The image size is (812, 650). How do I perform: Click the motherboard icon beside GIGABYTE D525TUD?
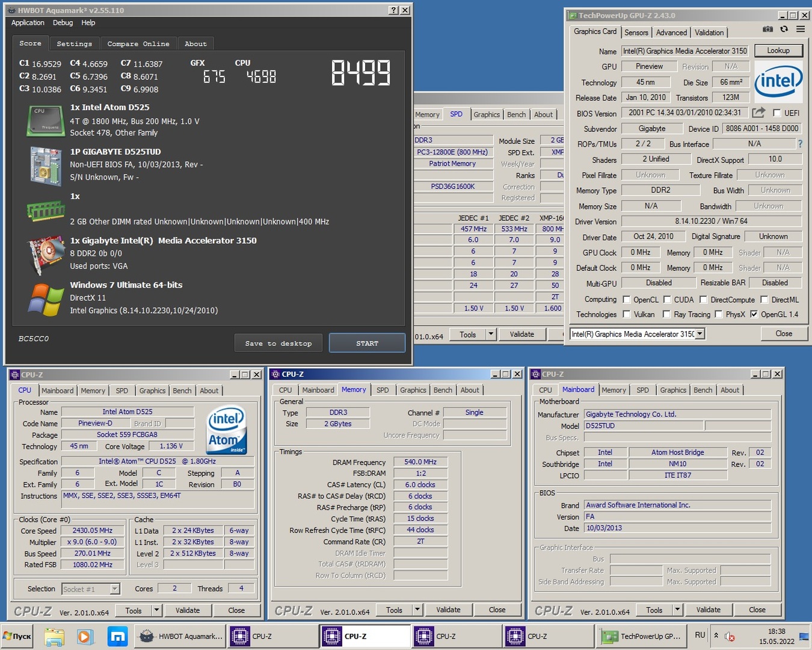pos(46,166)
